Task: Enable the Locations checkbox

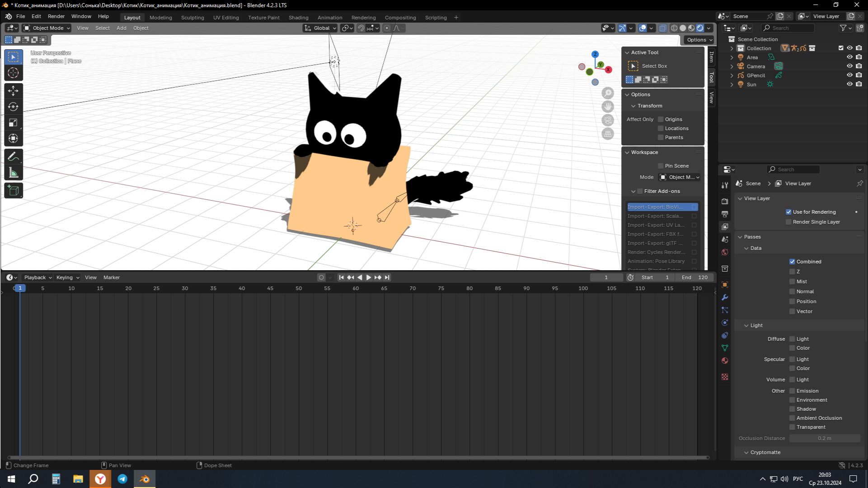Action: pyautogui.click(x=661, y=128)
